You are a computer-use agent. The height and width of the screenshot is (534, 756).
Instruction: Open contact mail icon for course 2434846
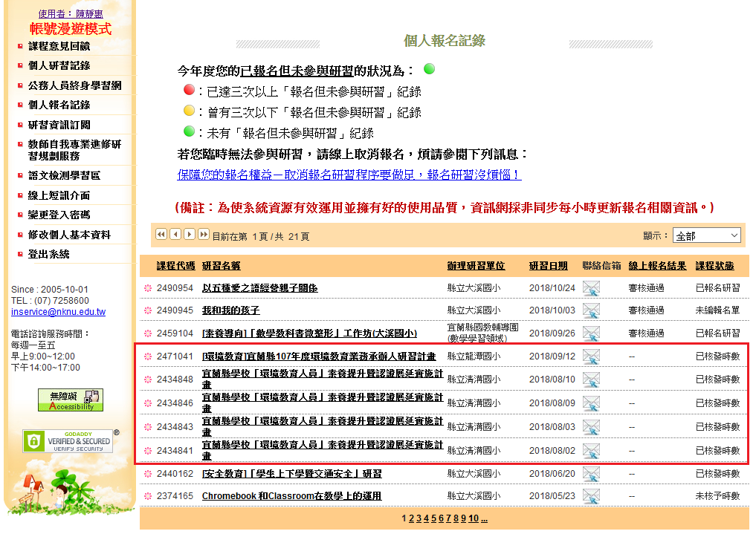[591, 403]
